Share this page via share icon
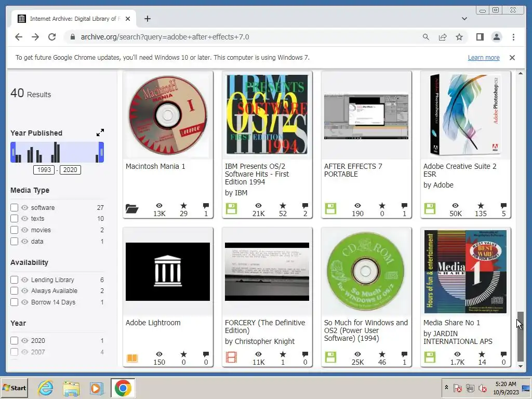 click(443, 37)
